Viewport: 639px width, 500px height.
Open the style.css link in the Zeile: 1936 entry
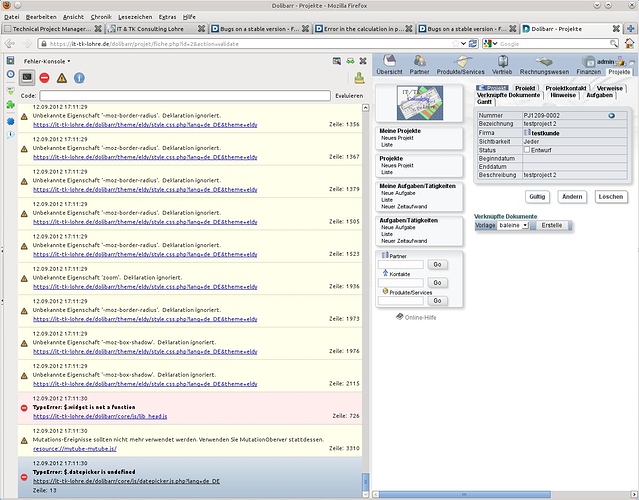coord(145,287)
